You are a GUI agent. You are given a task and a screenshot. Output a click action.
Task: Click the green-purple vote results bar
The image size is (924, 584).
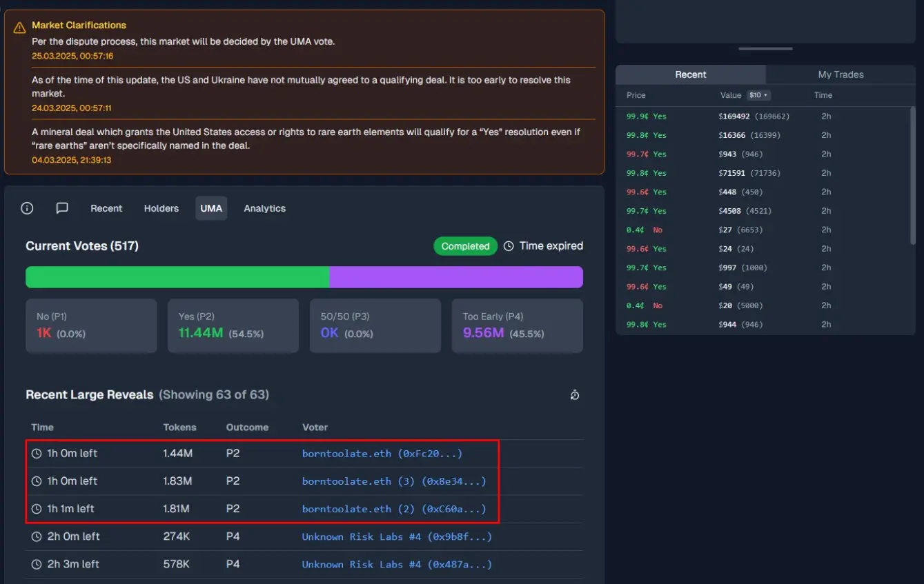coord(304,276)
